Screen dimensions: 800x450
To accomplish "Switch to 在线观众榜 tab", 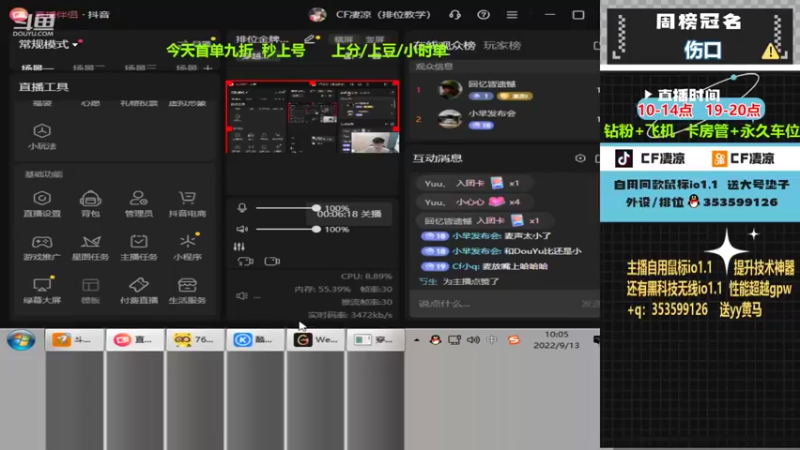I will [x=444, y=45].
